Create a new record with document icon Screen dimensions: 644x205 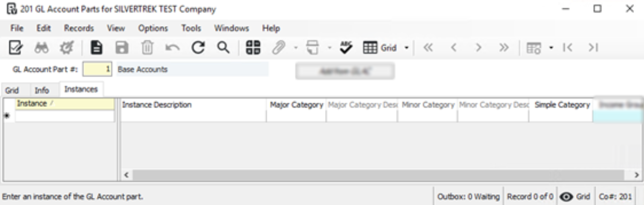(96, 48)
